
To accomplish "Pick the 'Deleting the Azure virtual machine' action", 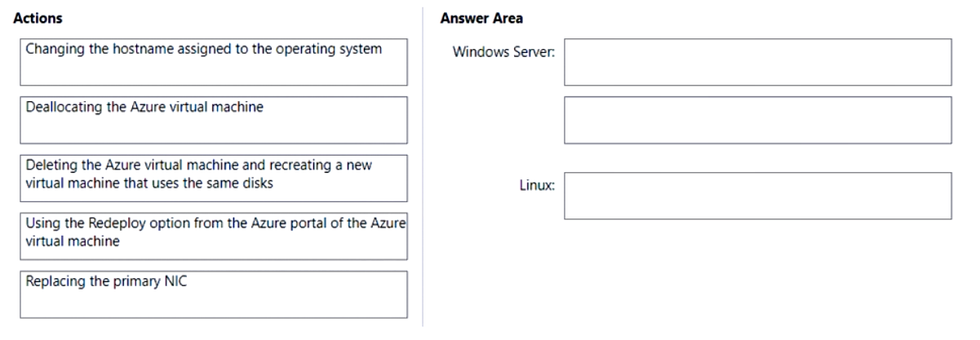I will [213, 178].
